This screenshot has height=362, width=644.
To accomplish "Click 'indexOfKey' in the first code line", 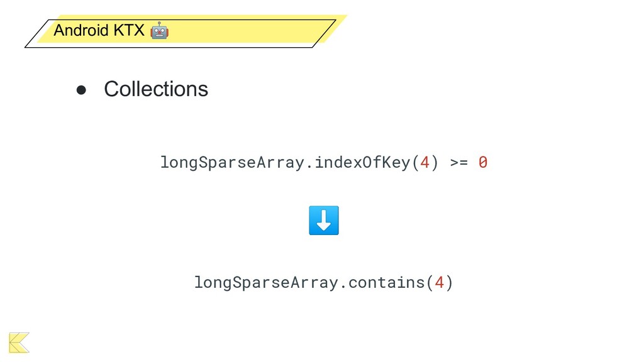I will 362,162.
